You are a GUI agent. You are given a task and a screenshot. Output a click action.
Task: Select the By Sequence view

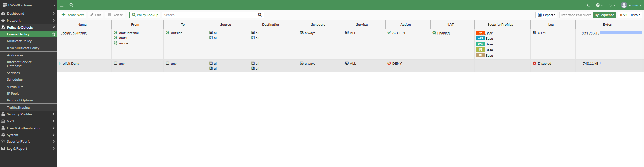(604, 15)
